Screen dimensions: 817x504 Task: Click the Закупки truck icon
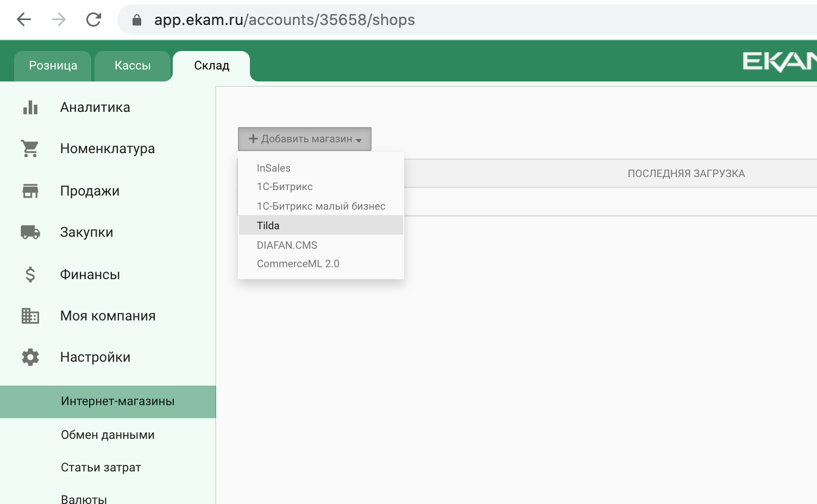[30, 232]
